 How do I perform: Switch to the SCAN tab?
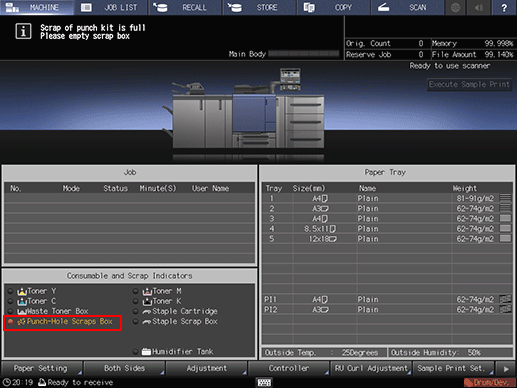point(407,7)
